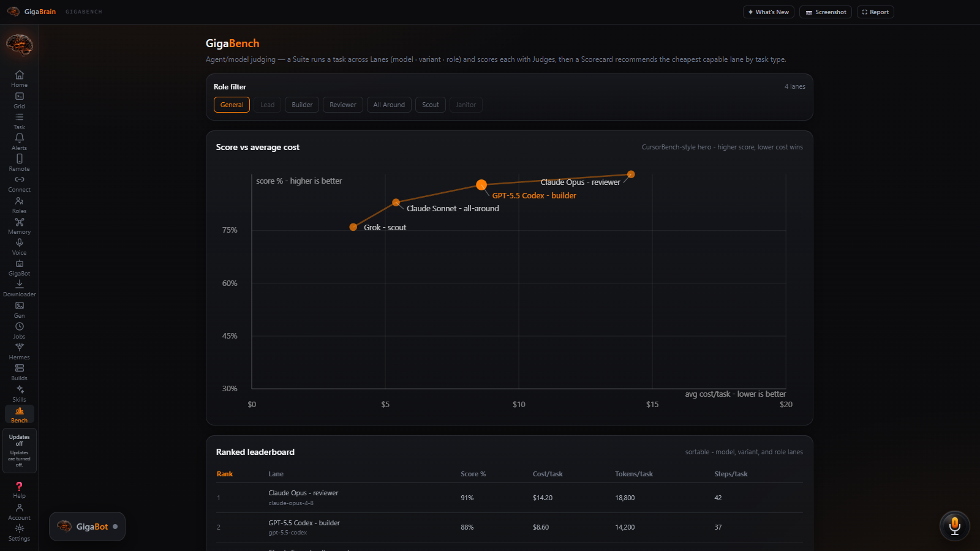The height and width of the screenshot is (551, 980).
Task: Open the Account sidebar icon
Action: pos(20,512)
